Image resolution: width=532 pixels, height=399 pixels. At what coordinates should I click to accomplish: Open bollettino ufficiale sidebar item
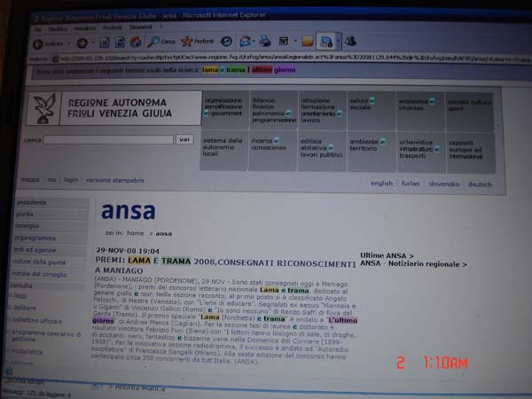pyautogui.click(x=37, y=321)
